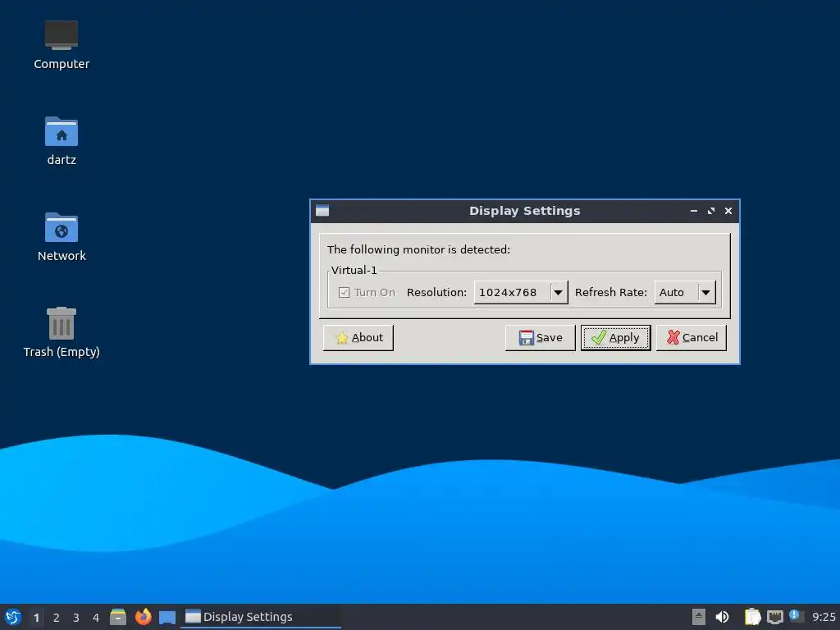The width and height of the screenshot is (840, 630).
Task: Toggle the Turn On checkbox for Virtual-1
Action: (x=344, y=293)
